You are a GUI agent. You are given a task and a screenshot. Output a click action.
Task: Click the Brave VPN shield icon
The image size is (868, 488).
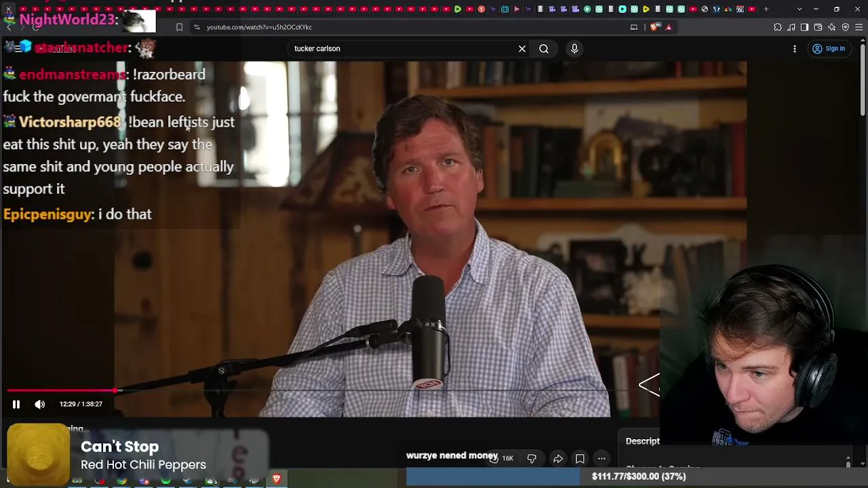pyautogui.click(x=846, y=27)
